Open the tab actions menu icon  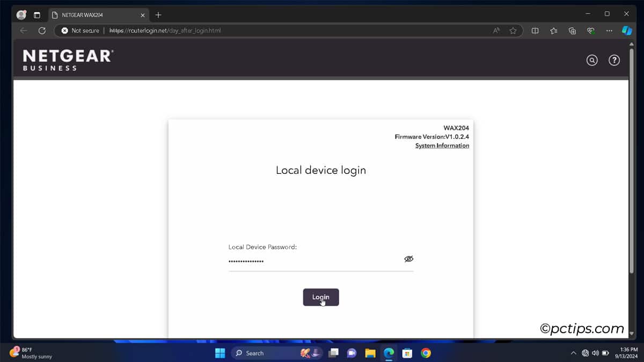click(x=37, y=15)
